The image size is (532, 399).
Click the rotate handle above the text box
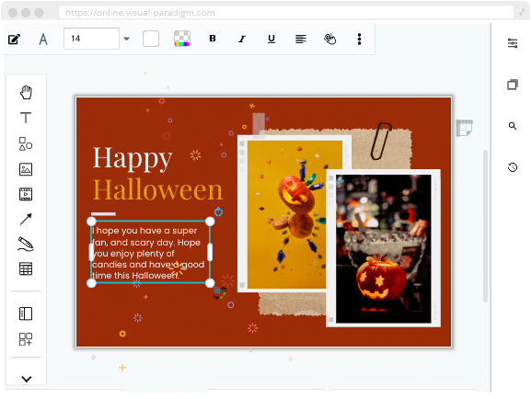point(218,211)
